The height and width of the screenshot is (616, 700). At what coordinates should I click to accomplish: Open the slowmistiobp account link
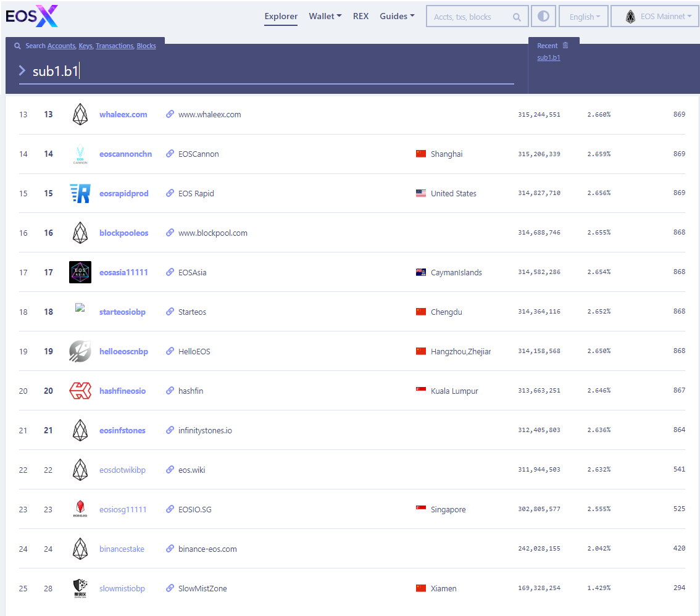122,588
